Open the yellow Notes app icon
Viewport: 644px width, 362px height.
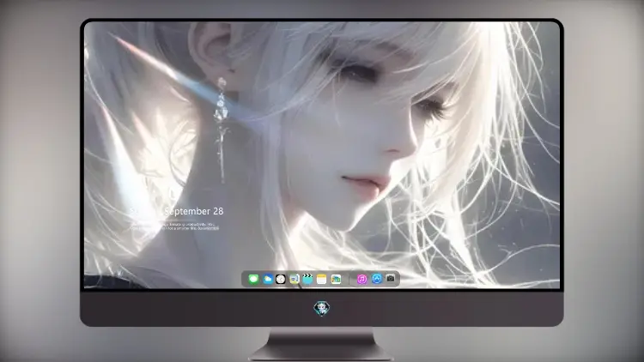click(322, 279)
